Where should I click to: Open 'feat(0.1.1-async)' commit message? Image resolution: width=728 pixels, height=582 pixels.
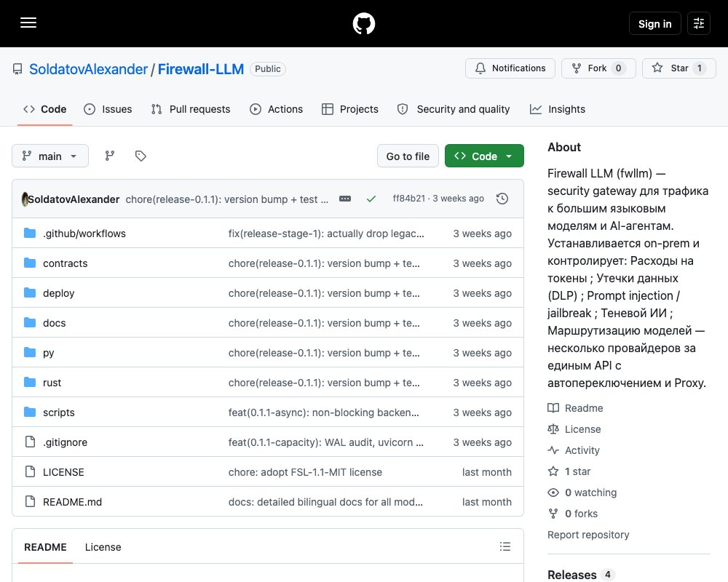[324, 412]
